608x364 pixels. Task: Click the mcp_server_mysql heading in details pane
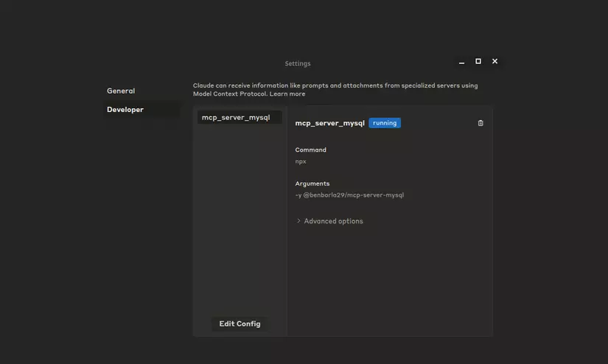point(329,123)
